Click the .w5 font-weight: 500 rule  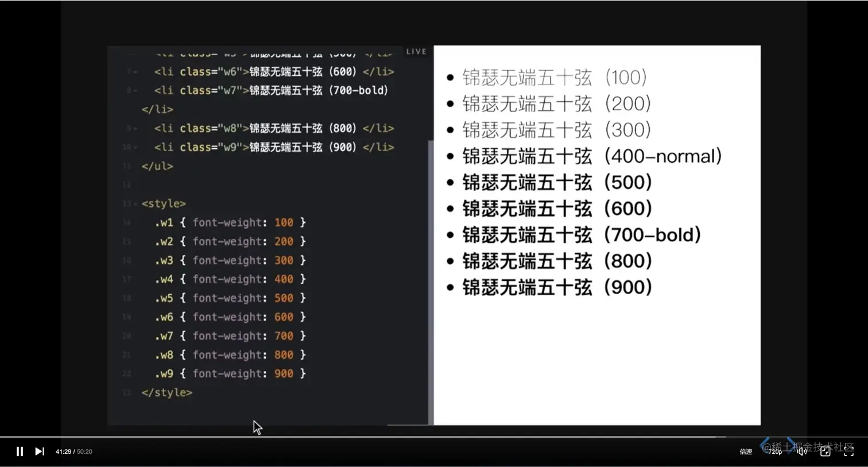coord(230,298)
